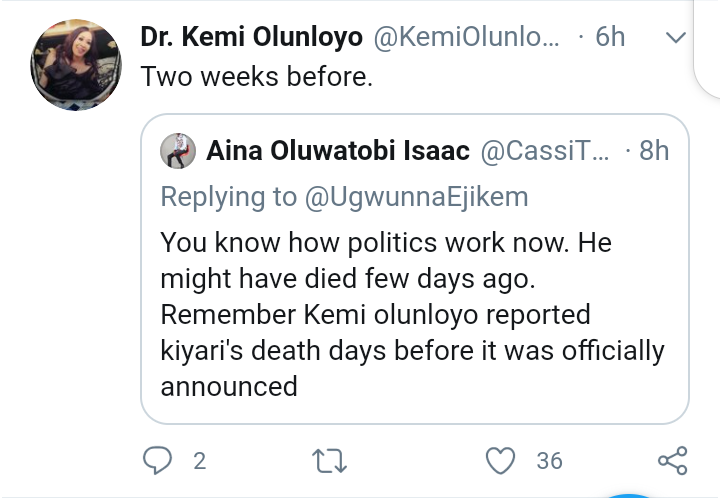Like the tweet with heart icon
720x498 pixels.
tap(499, 460)
